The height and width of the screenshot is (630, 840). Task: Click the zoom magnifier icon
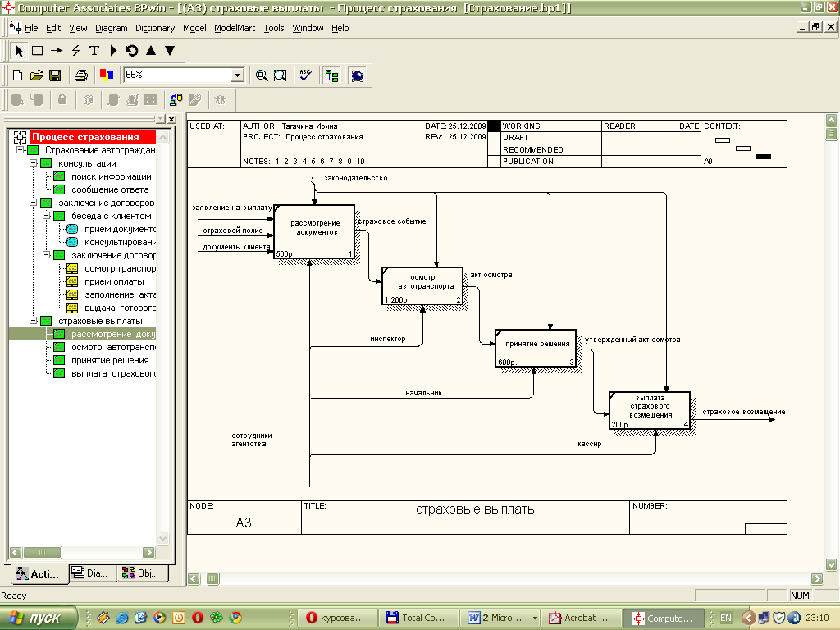click(262, 75)
